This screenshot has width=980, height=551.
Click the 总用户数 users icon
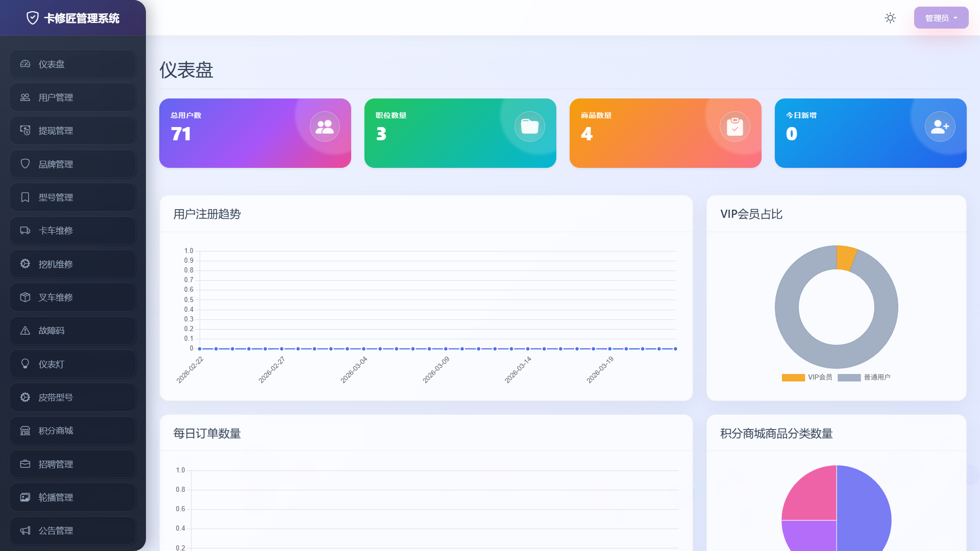[325, 127]
